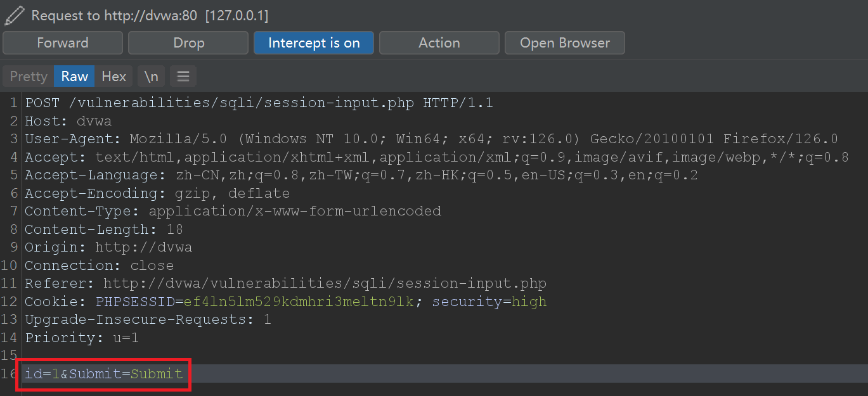
Task: Select the Raw view tab
Action: pyautogui.click(x=74, y=76)
